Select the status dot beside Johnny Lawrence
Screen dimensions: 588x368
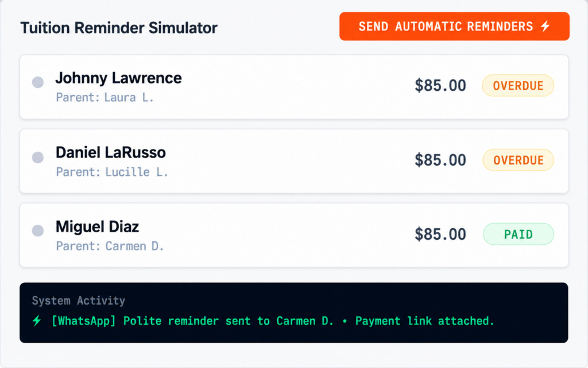[x=38, y=82]
